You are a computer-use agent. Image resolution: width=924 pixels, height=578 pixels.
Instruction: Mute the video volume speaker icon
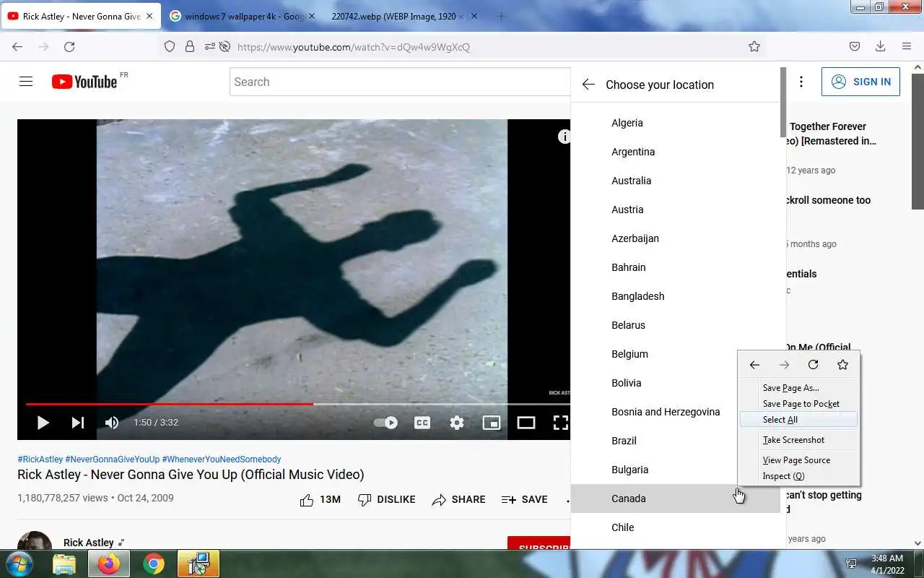pyautogui.click(x=112, y=423)
